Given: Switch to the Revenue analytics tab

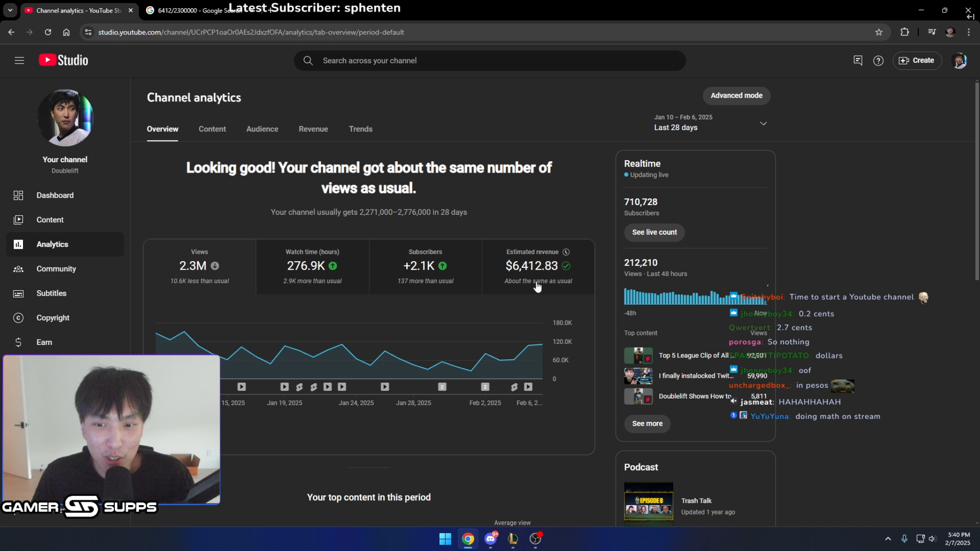Looking at the screenshot, I should coord(313,129).
